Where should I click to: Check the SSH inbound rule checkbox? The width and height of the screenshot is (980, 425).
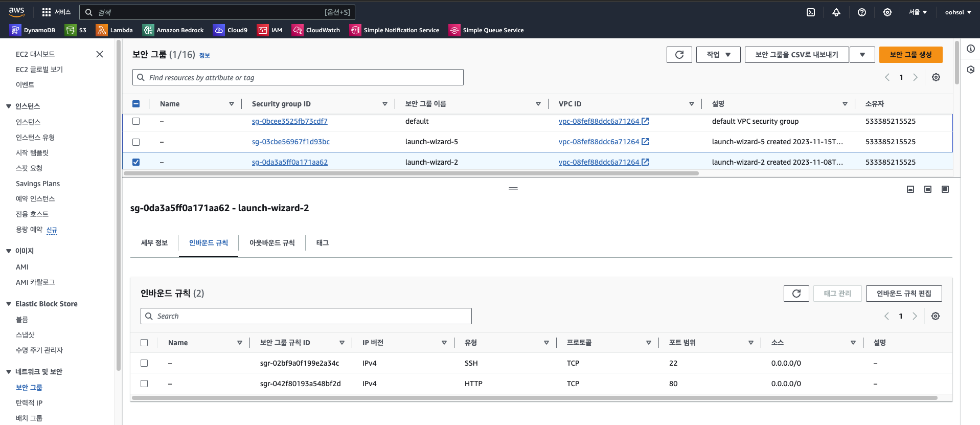point(144,363)
